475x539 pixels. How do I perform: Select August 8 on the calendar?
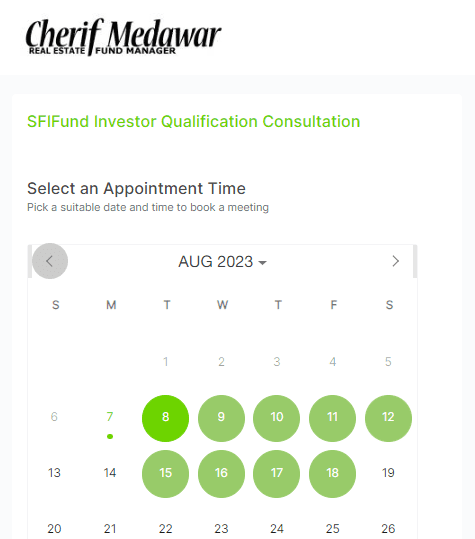click(x=165, y=418)
